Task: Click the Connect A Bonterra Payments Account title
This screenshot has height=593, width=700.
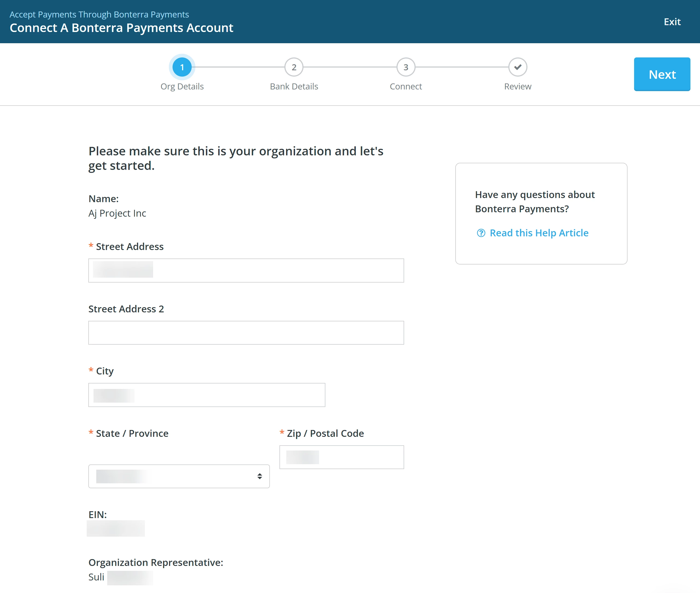Action: 121,28
